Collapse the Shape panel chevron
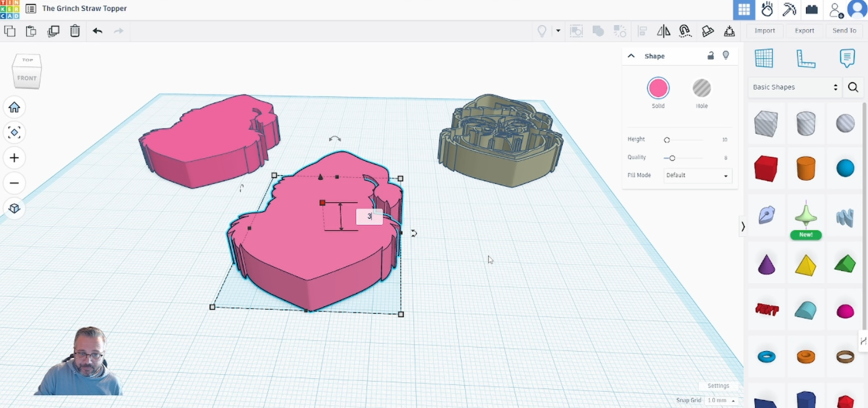868x408 pixels. [631, 56]
